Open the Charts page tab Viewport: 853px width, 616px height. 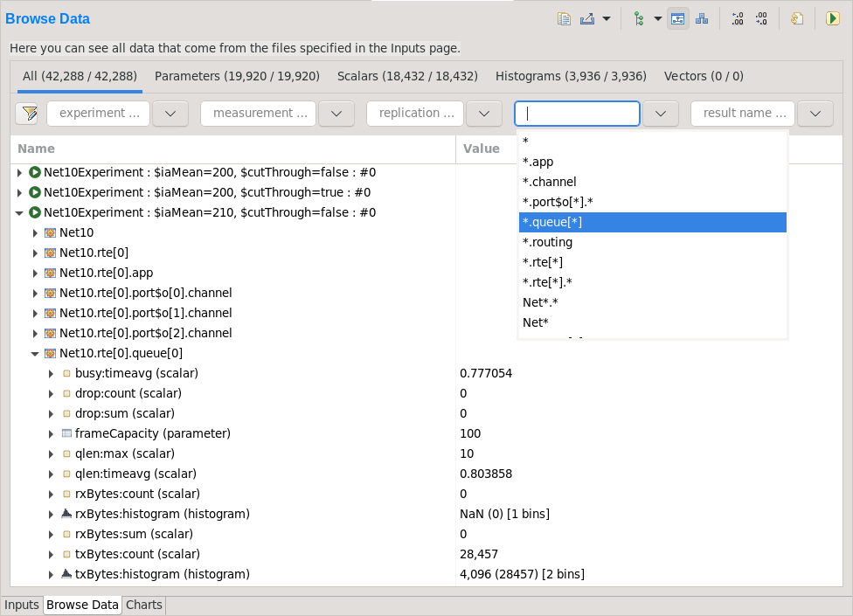pyautogui.click(x=144, y=605)
